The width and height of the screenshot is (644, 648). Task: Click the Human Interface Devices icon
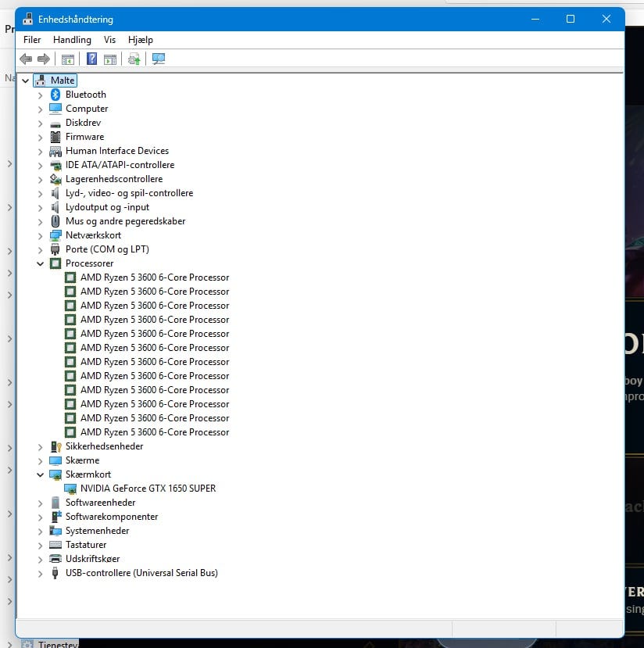(x=55, y=152)
